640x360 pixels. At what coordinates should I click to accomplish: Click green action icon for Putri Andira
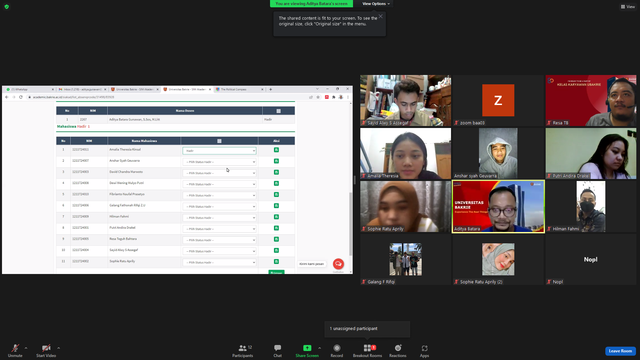tap(276, 228)
